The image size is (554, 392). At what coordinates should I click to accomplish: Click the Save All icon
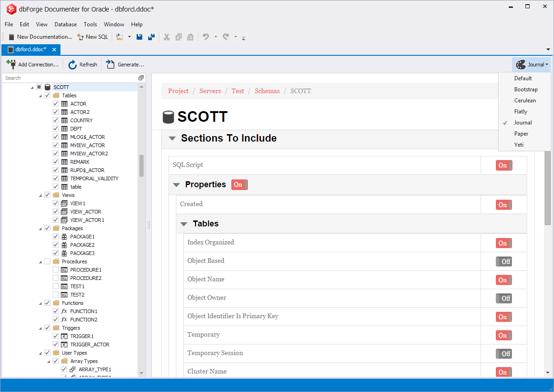tap(151, 37)
